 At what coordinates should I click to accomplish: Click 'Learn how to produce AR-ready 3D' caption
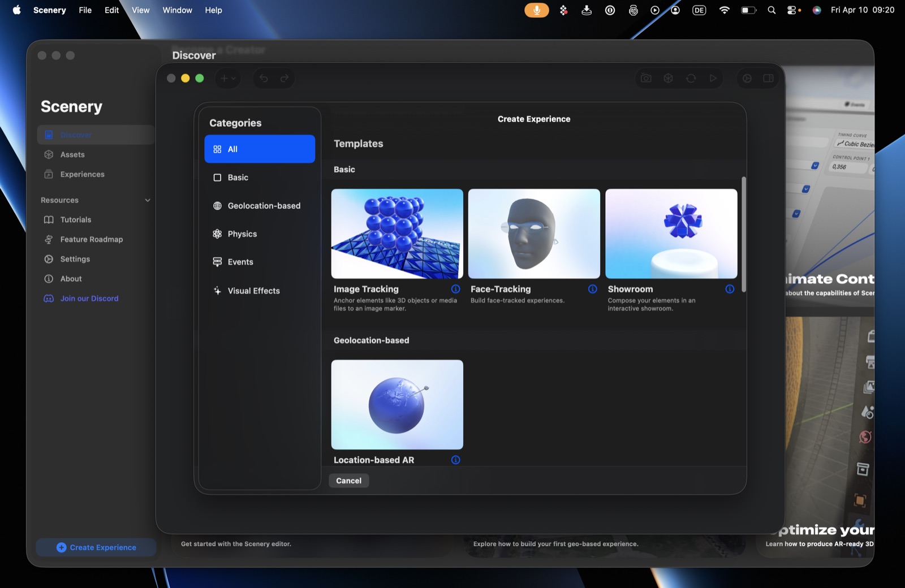820,544
